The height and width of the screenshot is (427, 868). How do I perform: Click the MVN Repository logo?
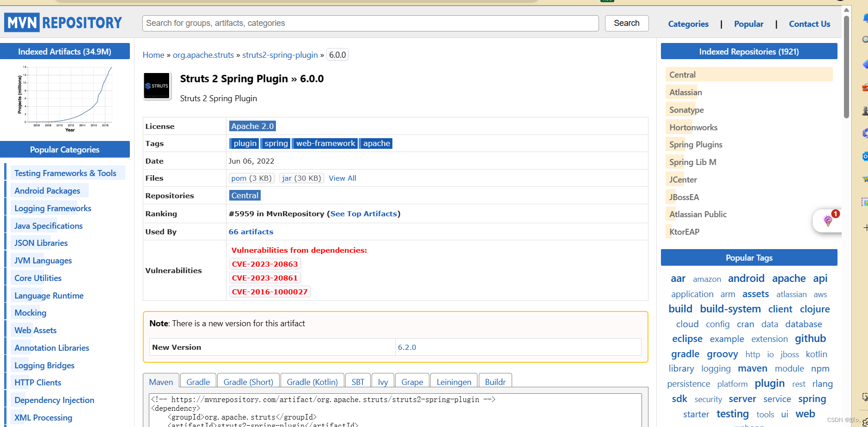click(x=63, y=23)
